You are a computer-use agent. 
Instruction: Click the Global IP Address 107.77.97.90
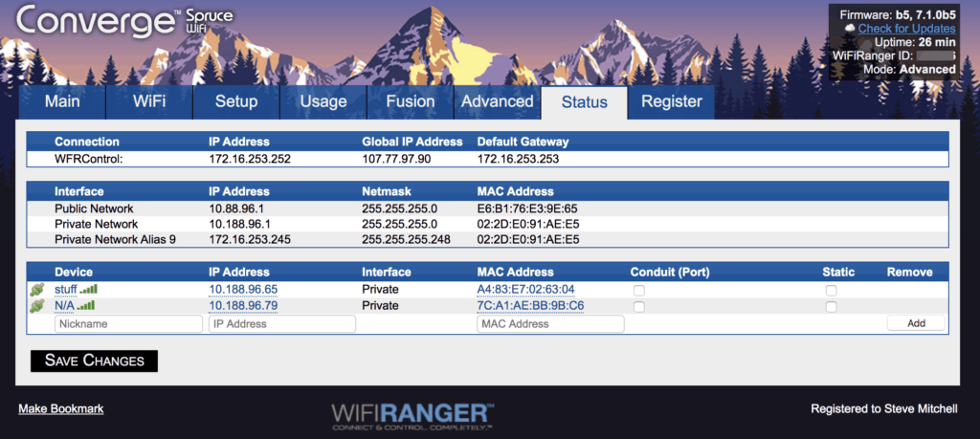tap(396, 159)
